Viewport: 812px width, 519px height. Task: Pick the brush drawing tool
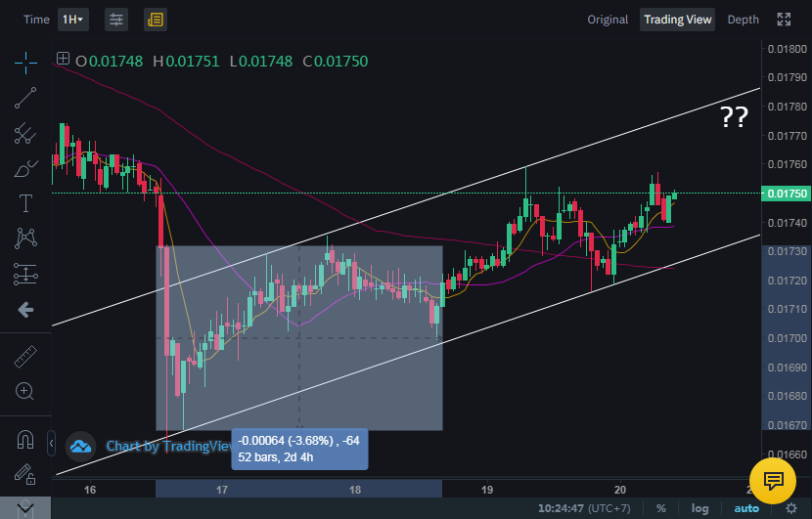25,169
